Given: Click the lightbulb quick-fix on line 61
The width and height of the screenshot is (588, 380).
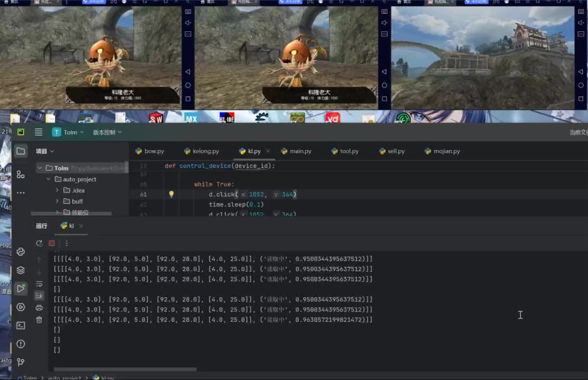Looking at the screenshot, I should click(172, 194).
